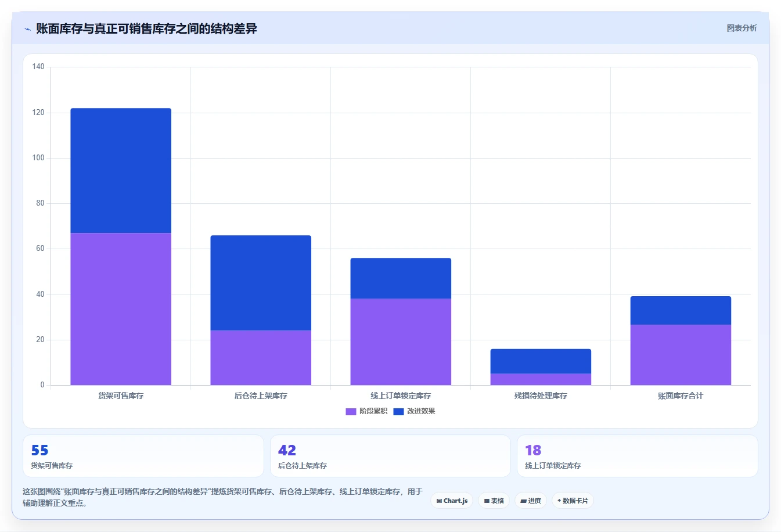The height and width of the screenshot is (532, 781).
Task: Click purple segment of 后仓待上架库存 bar
Action: 261,358
